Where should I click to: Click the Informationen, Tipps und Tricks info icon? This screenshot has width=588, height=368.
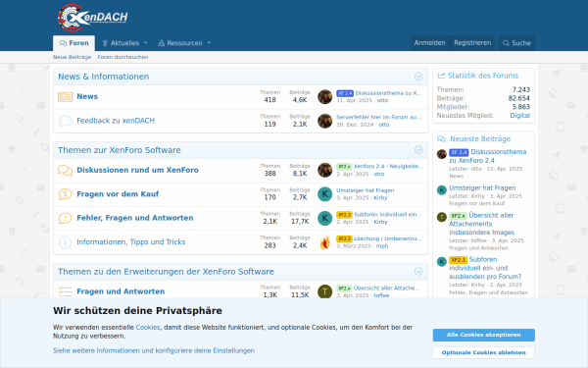click(65, 242)
